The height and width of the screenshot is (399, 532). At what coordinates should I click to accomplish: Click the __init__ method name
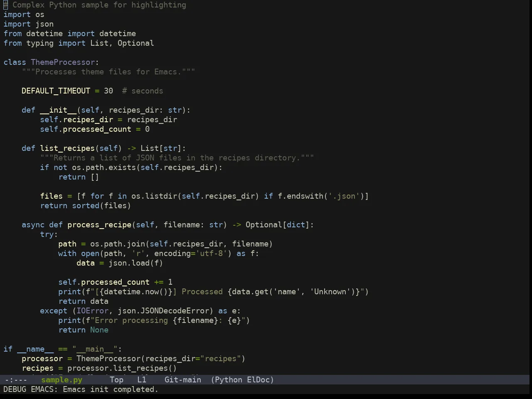click(x=58, y=110)
